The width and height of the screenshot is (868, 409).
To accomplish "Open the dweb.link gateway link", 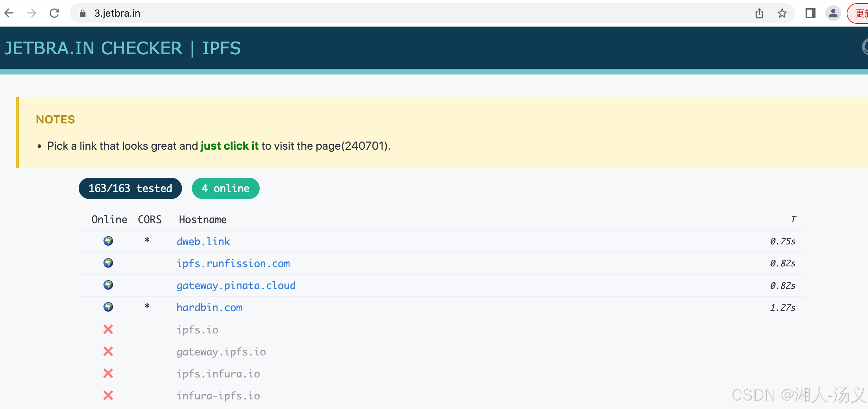I will point(203,242).
